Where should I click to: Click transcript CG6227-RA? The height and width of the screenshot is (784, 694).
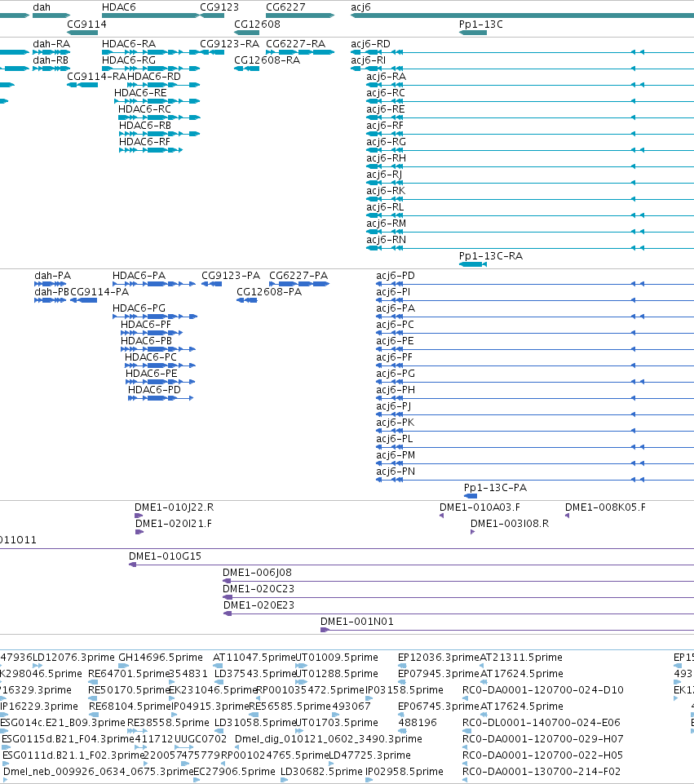click(x=296, y=44)
